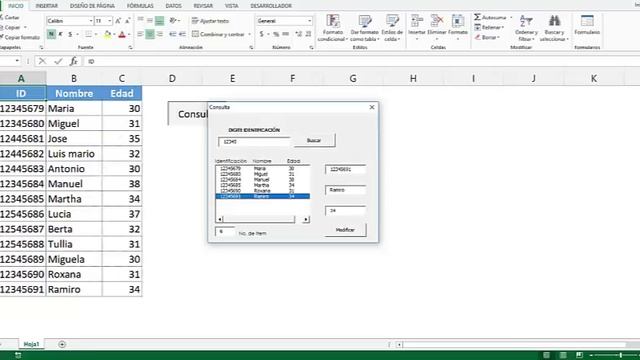
Task: Toggle italic (K) formatting
Action: click(x=60, y=34)
